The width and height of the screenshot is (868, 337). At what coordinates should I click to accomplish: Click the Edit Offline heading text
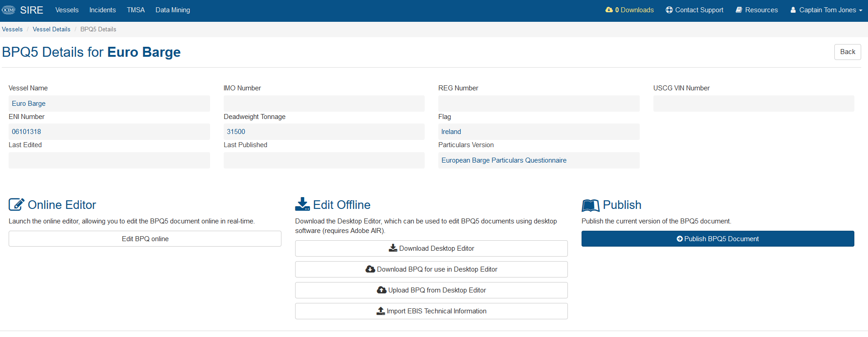pos(342,205)
